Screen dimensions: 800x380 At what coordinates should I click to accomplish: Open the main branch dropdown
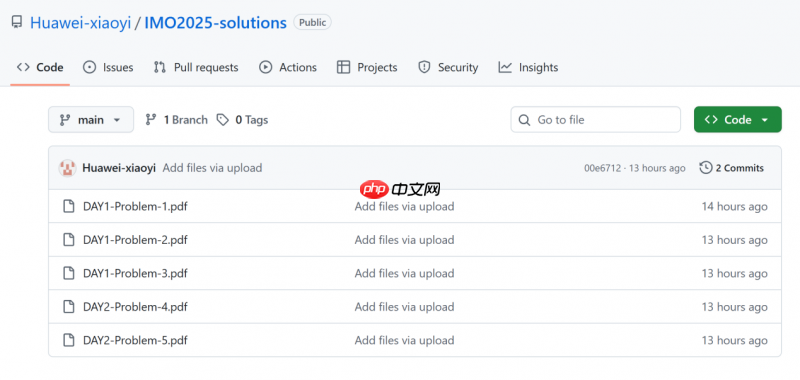(91, 119)
